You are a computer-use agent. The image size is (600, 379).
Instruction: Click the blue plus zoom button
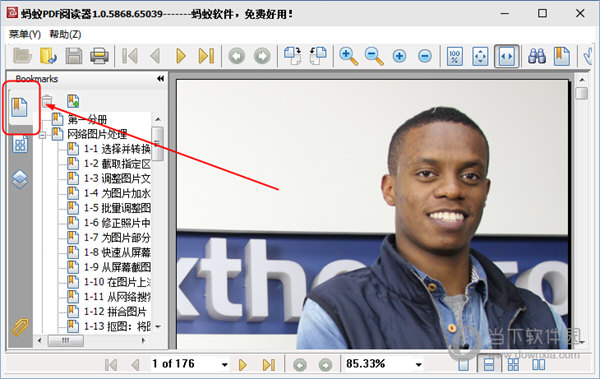pos(399,56)
